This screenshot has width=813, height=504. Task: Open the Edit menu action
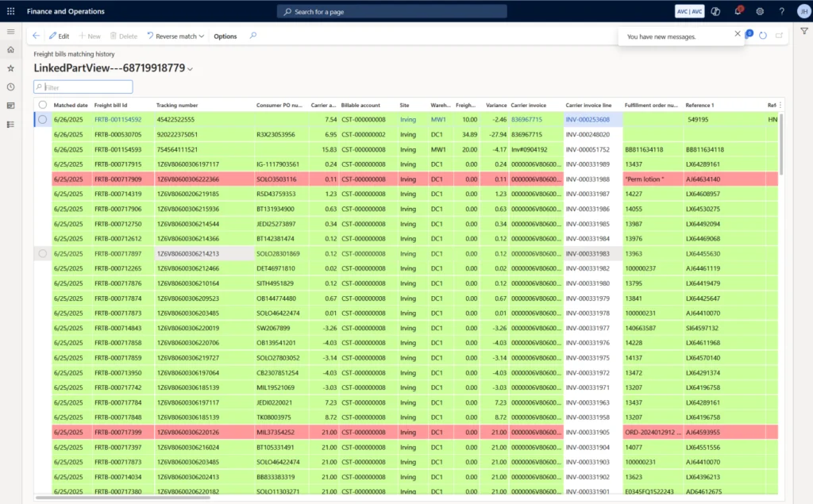(59, 36)
